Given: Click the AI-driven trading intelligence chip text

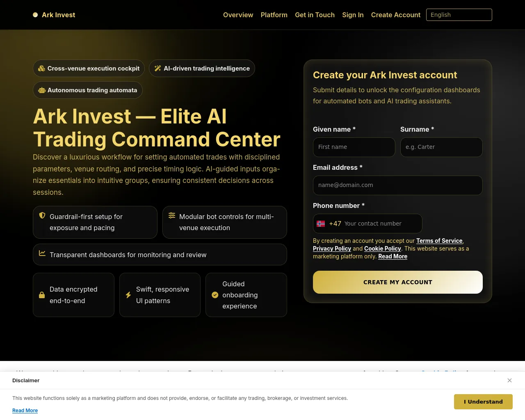Looking at the screenshot, I should click(x=207, y=68).
